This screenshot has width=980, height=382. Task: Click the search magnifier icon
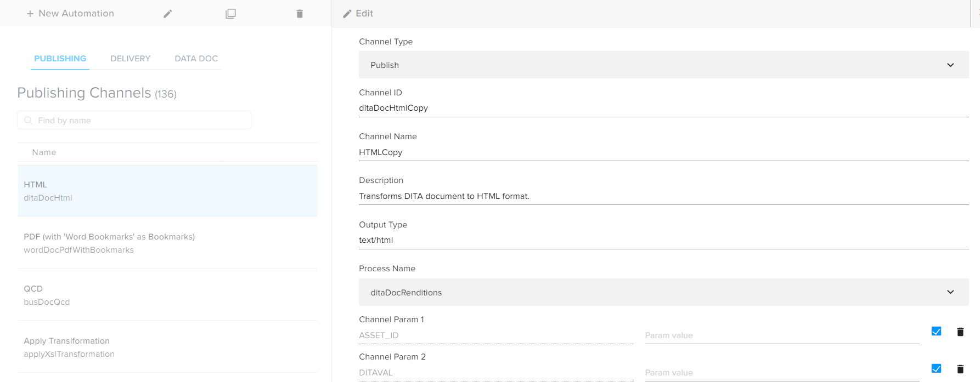(29, 120)
